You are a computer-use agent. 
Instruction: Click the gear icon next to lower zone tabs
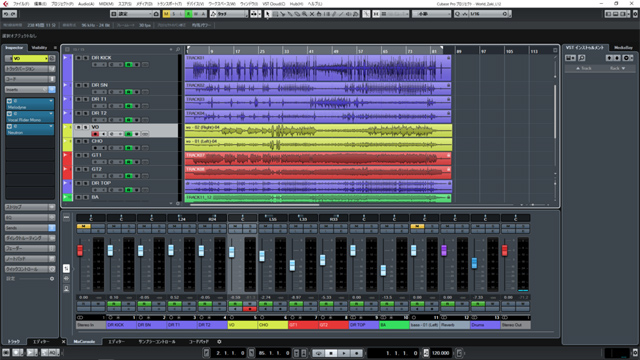point(219,342)
